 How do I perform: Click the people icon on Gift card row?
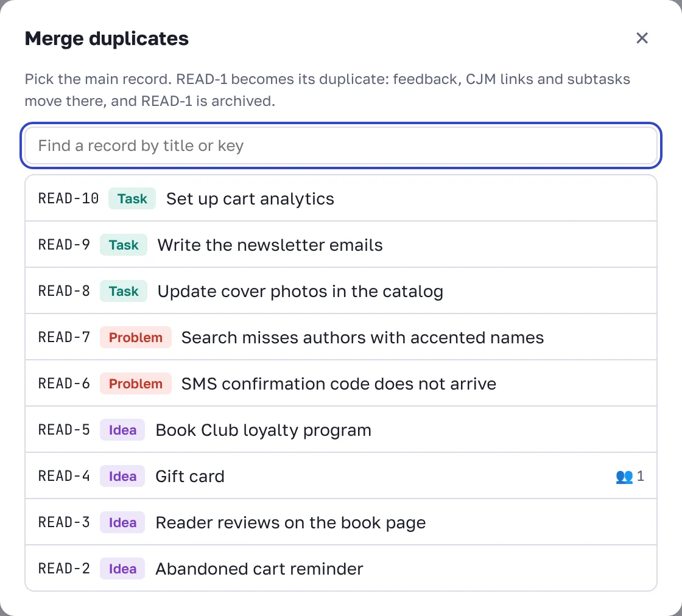point(624,477)
